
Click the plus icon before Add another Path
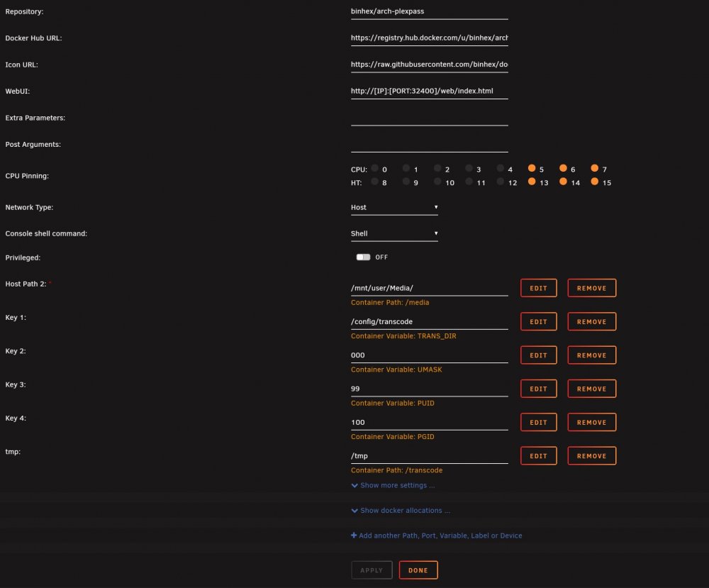pyautogui.click(x=354, y=536)
